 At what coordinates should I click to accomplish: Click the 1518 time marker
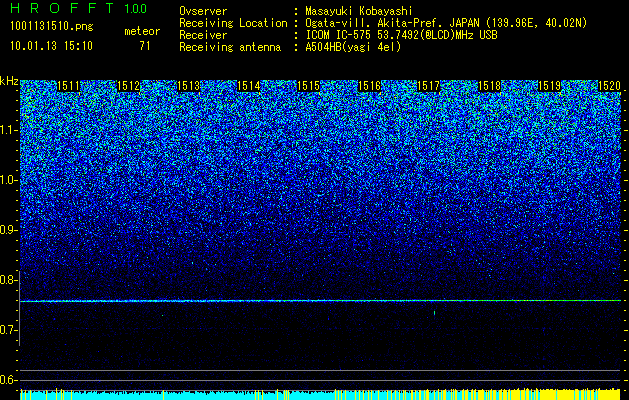coord(489,86)
